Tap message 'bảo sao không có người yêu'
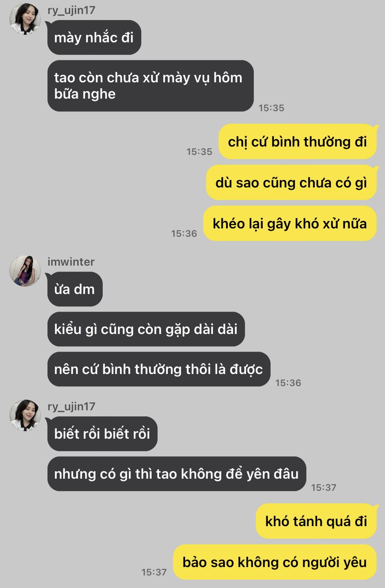 coord(275,562)
